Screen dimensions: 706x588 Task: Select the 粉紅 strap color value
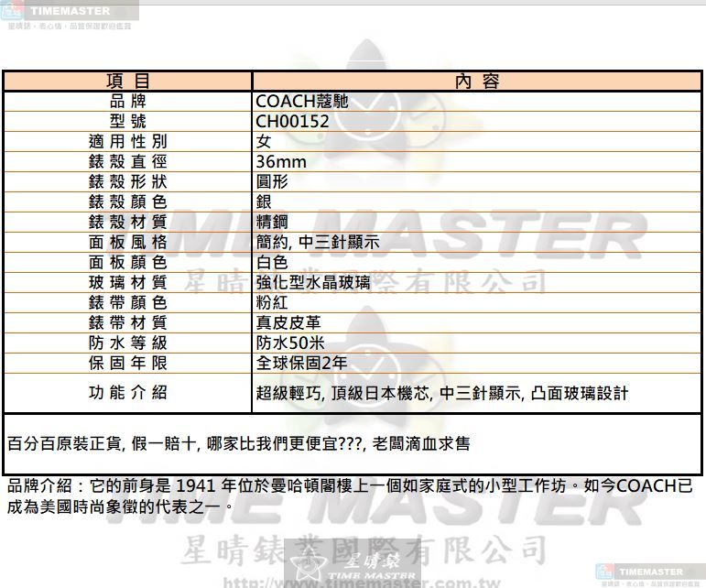click(272, 303)
